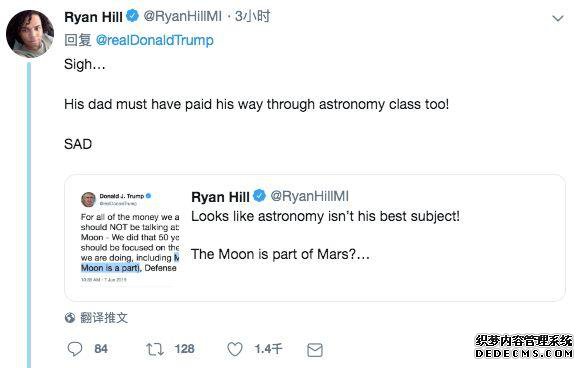Expand the tweet options chevron
The width and height of the screenshot is (584, 368).
click(x=558, y=18)
